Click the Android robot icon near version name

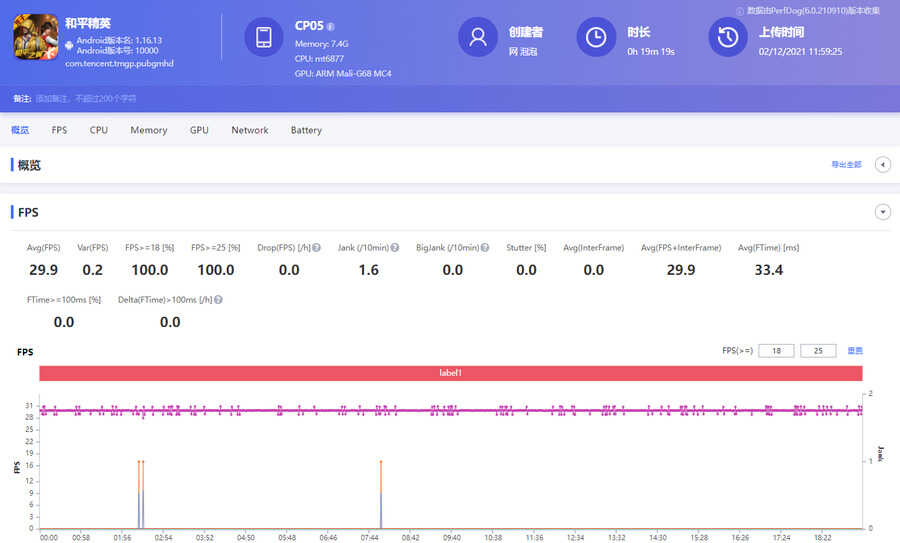coord(69,45)
